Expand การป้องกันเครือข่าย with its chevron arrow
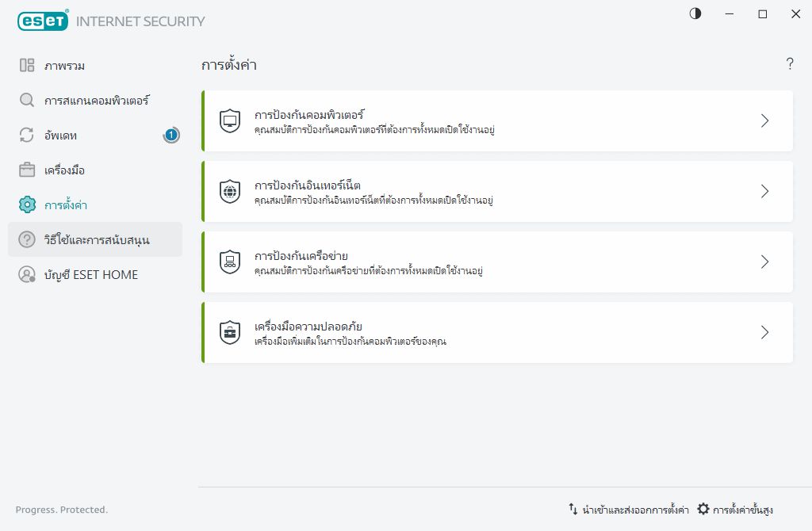Image resolution: width=812 pixels, height=531 pixels. [x=764, y=262]
